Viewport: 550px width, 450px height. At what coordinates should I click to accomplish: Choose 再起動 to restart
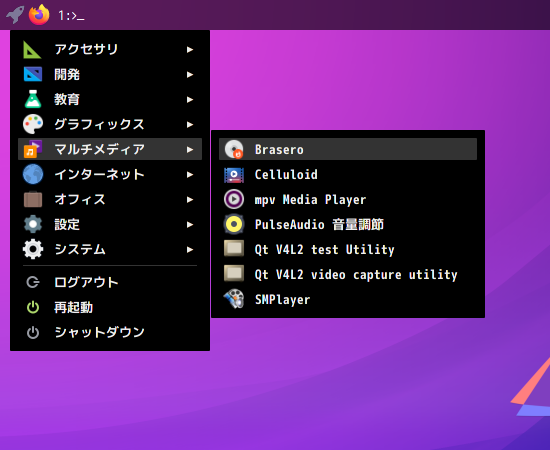(110, 308)
